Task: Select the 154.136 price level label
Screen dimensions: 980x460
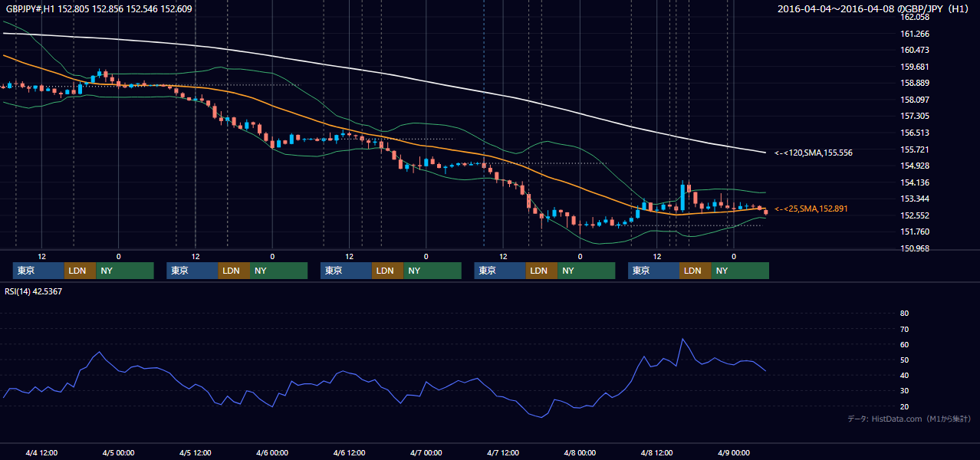Action: click(x=915, y=182)
